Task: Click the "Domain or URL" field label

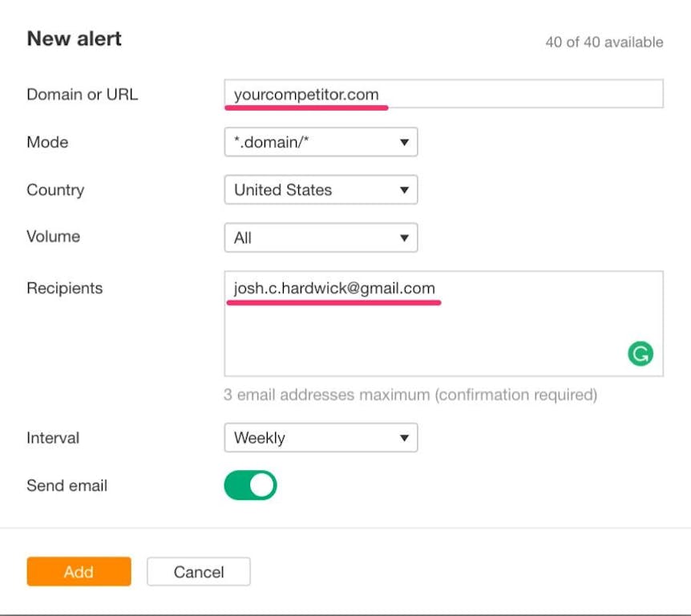Action: 83,94
